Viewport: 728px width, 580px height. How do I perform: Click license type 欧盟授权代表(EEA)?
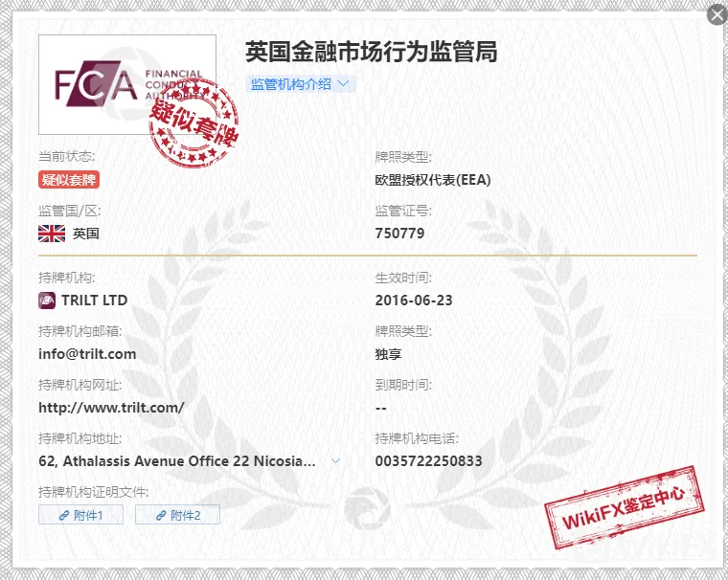pos(433,180)
